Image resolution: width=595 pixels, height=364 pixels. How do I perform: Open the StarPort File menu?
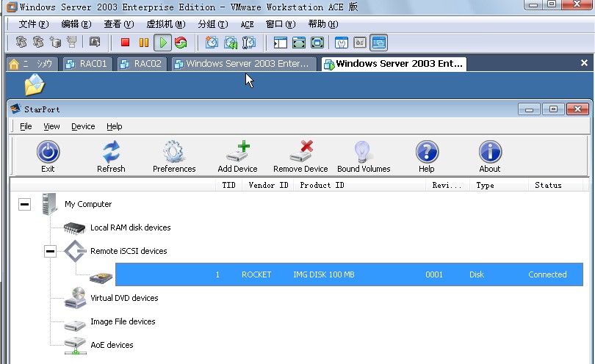click(26, 126)
